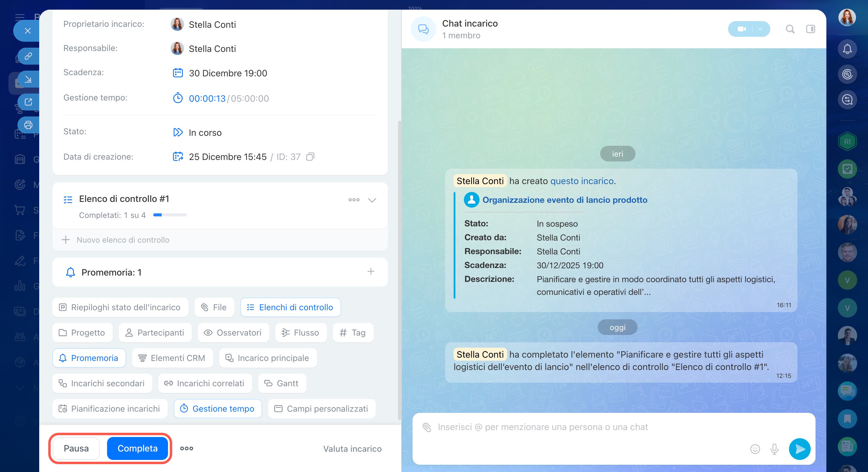The height and width of the screenshot is (472, 868).
Task: Send the chat message
Action: (x=799, y=449)
